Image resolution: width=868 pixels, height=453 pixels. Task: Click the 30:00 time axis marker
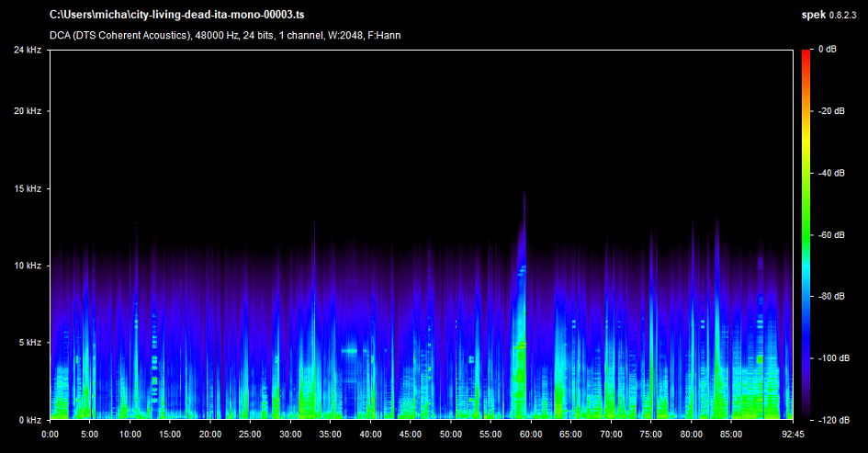tap(290, 434)
